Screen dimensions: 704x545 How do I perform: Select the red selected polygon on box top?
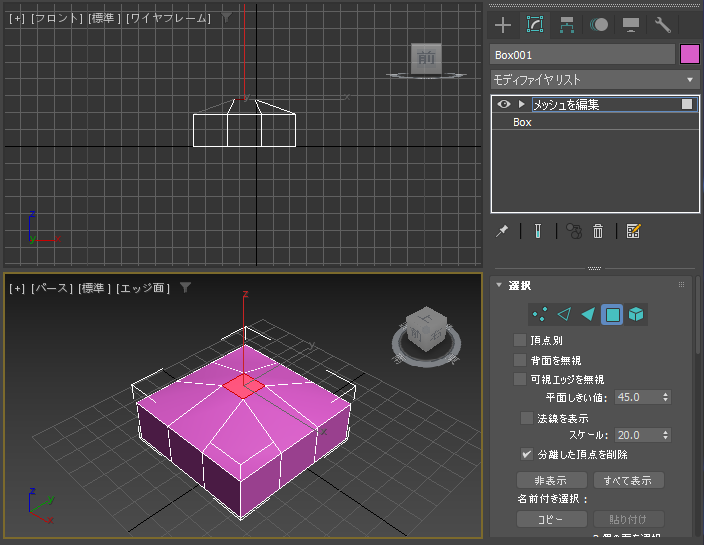pyautogui.click(x=243, y=386)
